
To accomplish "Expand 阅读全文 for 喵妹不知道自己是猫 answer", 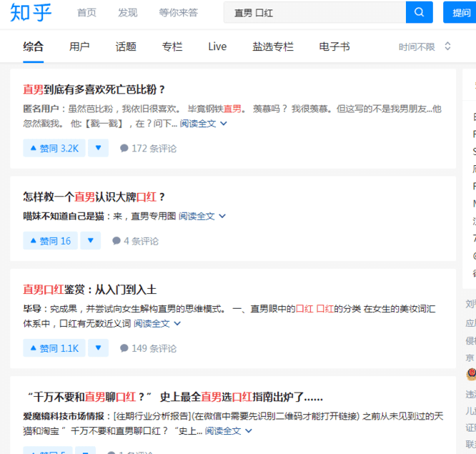I will [202, 216].
